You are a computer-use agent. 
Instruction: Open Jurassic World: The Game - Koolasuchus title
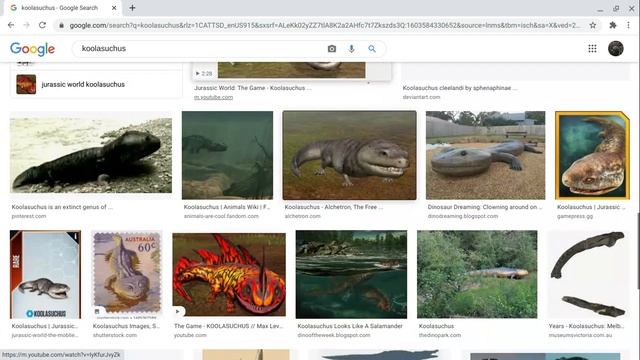(x=253, y=88)
